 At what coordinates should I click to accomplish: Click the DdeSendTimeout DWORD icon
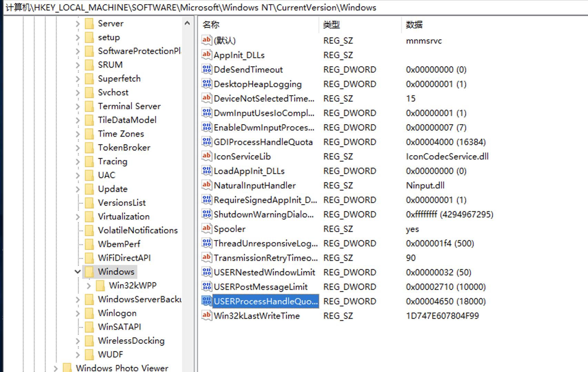206,69
